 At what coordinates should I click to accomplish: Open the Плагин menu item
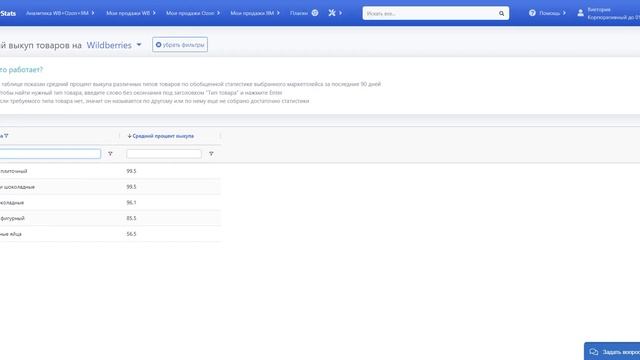(x=304, y=13)
